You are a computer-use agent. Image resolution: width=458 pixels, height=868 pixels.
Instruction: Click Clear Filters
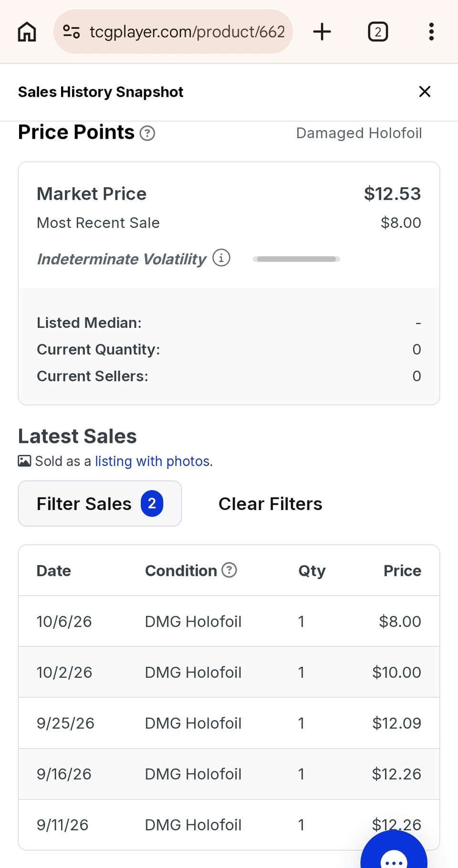(270, 504)
